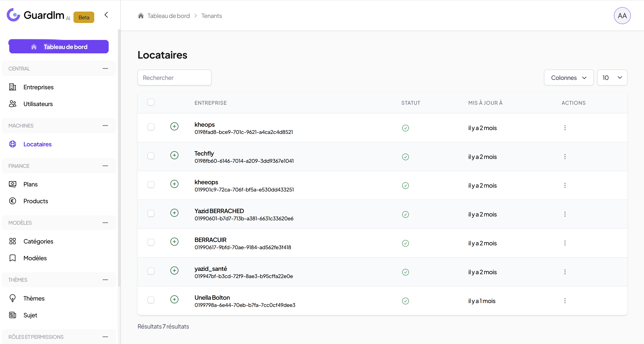
Task: Go to Products in the sidebar
Action: click(36, 201)
